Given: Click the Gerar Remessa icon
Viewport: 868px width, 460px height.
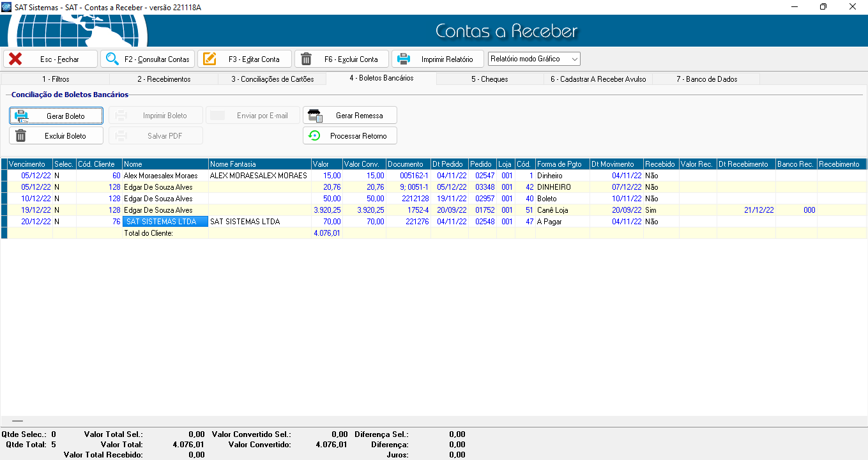Looking at the screenshot, I should click(x=315, y=116).
